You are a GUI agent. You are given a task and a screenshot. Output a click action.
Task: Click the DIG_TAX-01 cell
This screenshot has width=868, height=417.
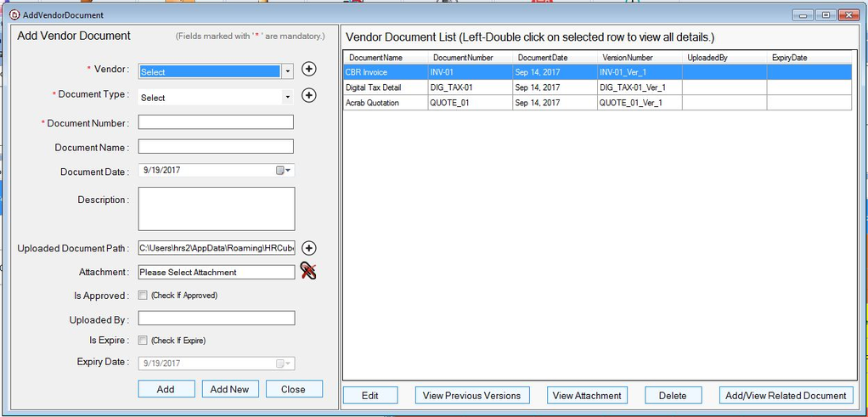tap(471, 87)
